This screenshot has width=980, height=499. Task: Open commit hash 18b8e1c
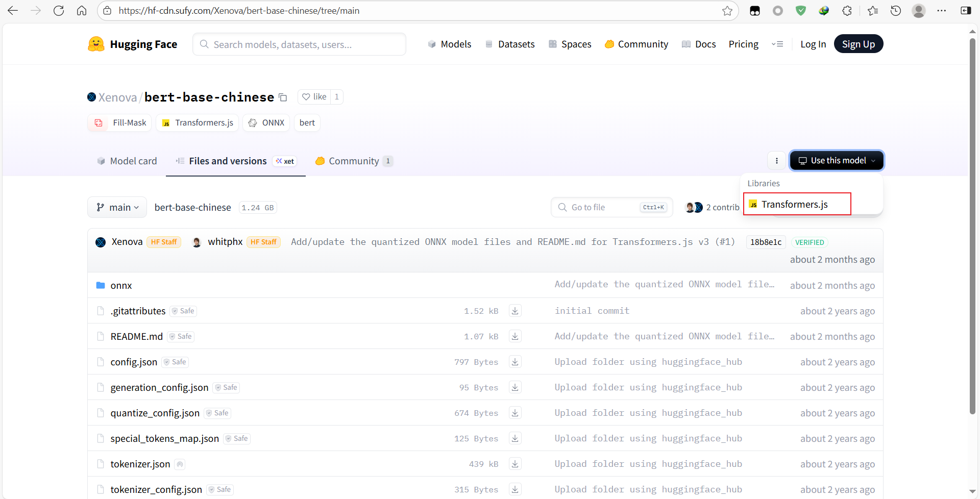[766, 242]
